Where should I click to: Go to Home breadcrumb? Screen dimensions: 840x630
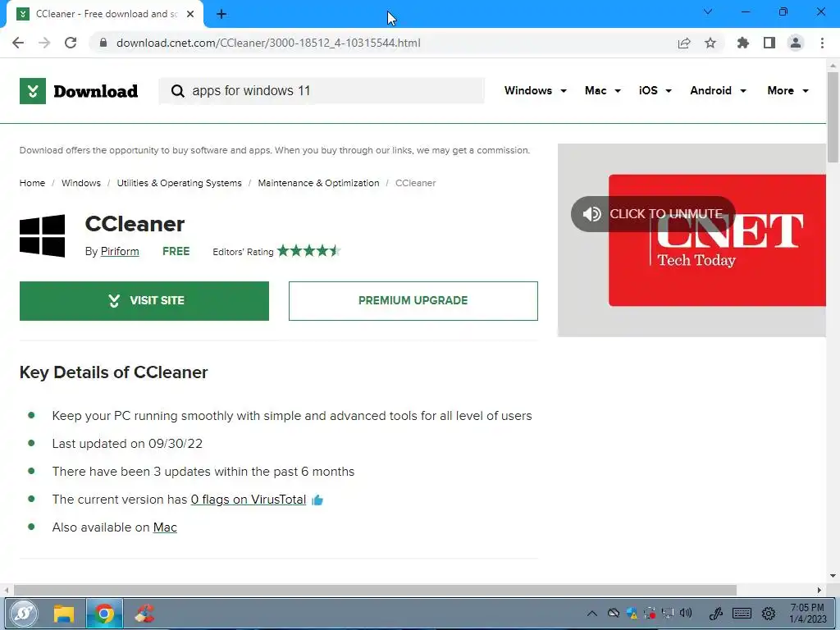[x=32, y=183]
